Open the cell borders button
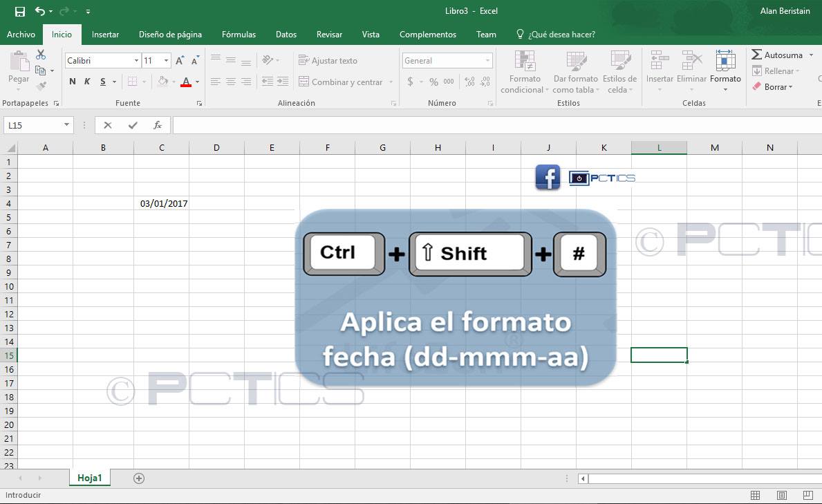 pyautogui.click(x=132, y=82)
